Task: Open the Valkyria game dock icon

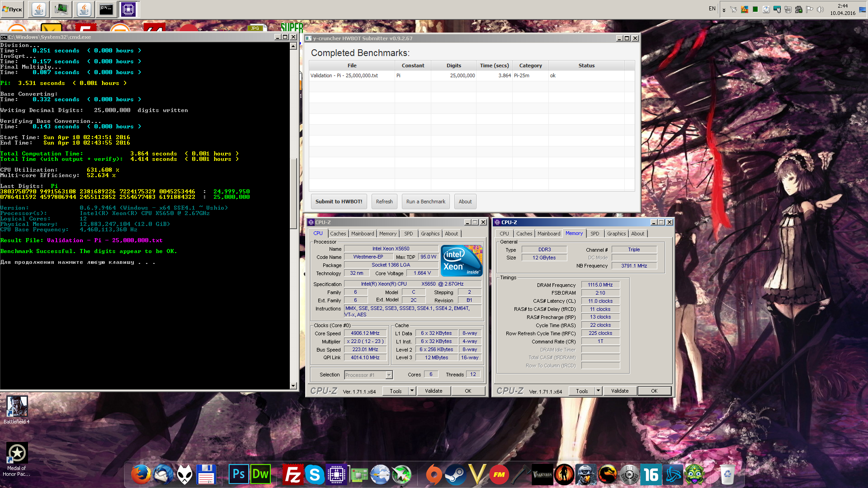Action: point(542,474)
